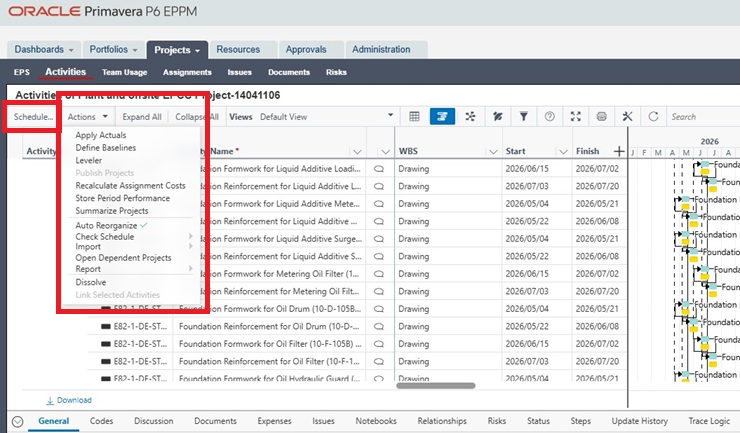Viewport: 740px width, 433px height.
Task: Click the download arrow icon
Action: pos(50,400)
